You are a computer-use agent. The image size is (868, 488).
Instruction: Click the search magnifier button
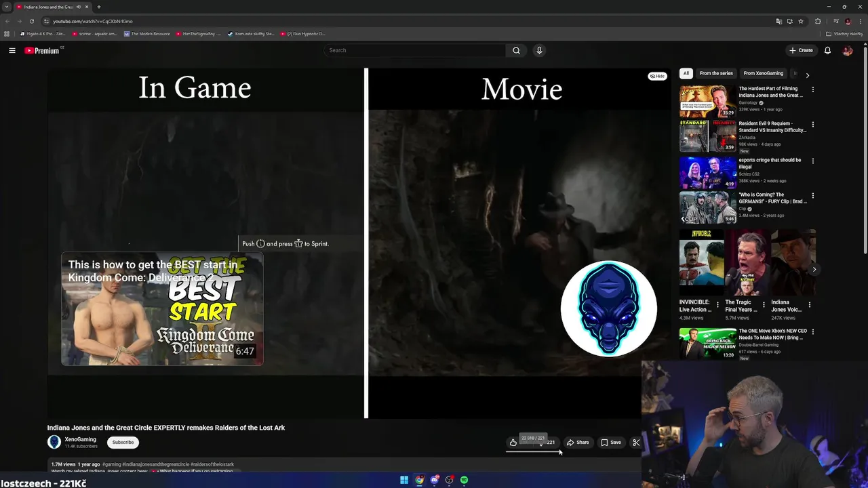click(516, 50)
